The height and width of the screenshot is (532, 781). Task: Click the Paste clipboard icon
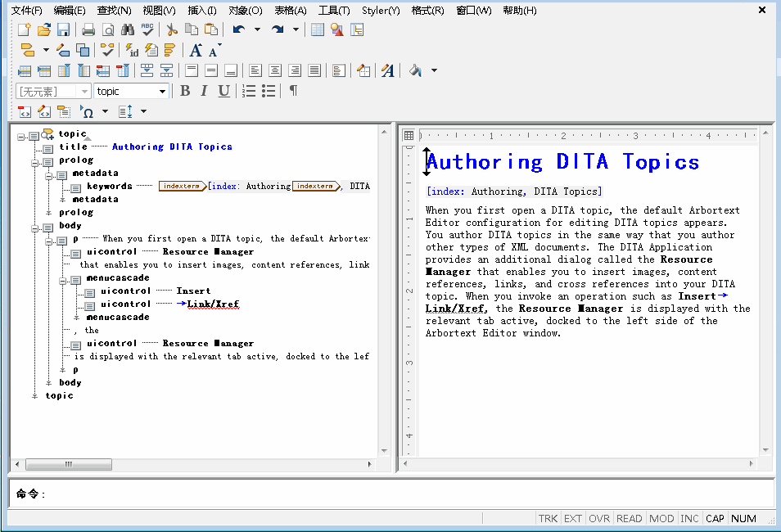(x=211, y=30)
